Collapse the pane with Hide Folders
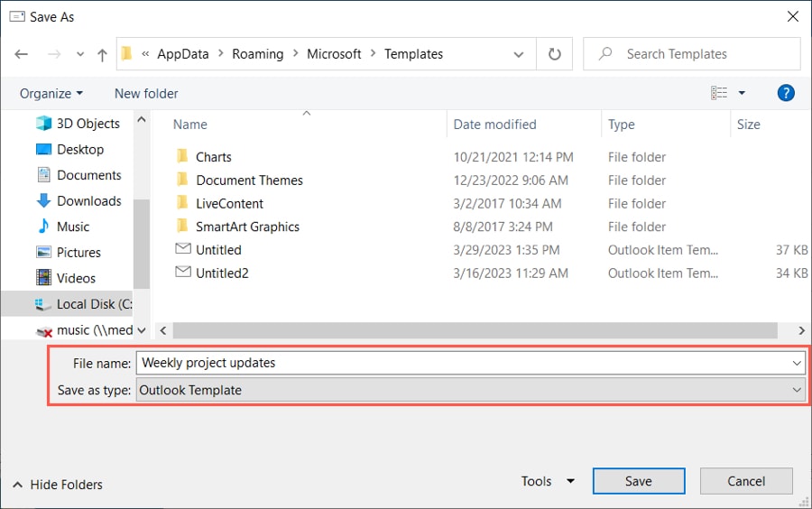Screen dimensions: 812x509 [58, 485]
